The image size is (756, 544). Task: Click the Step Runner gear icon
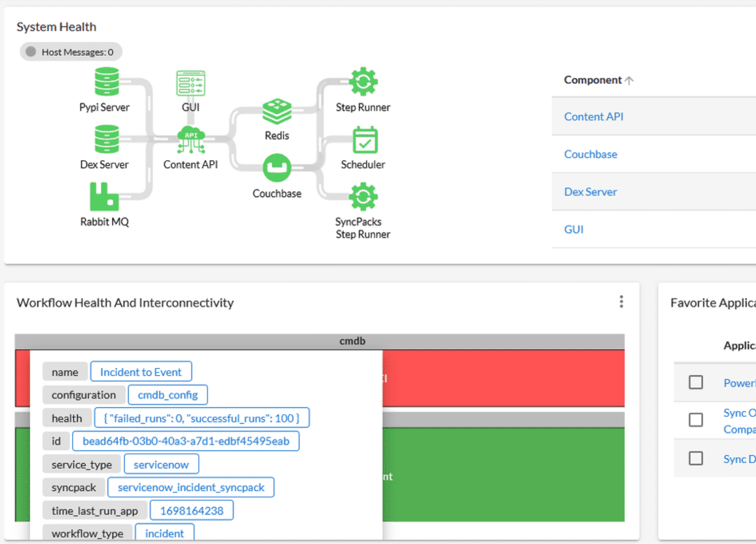coord(362,81)
